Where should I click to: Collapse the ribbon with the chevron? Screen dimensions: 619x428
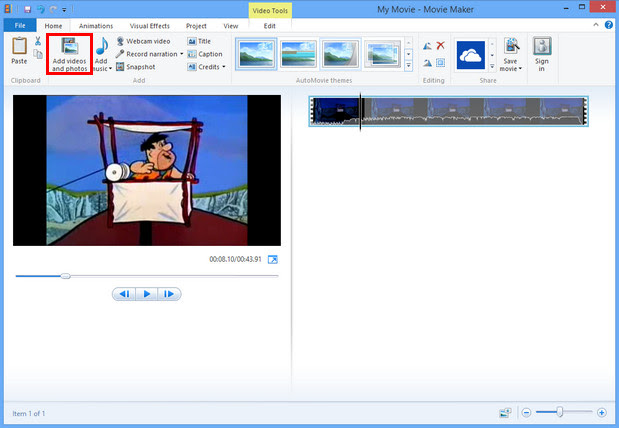coord(596,24)
